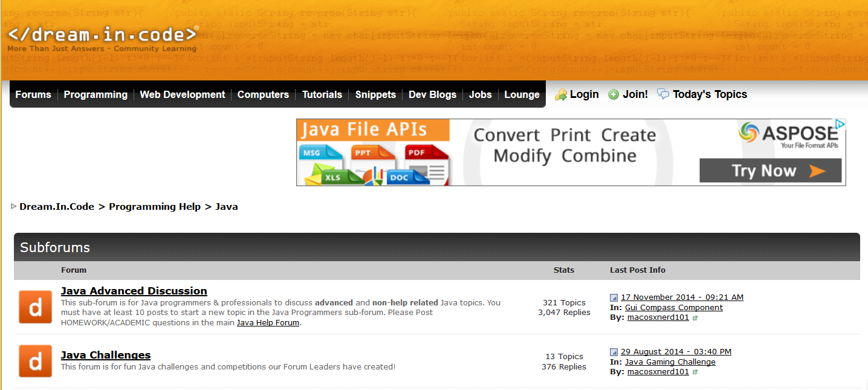Open Today's Topics link
Viewport: 868px width, 390px height.
click(x=710, y=94)
